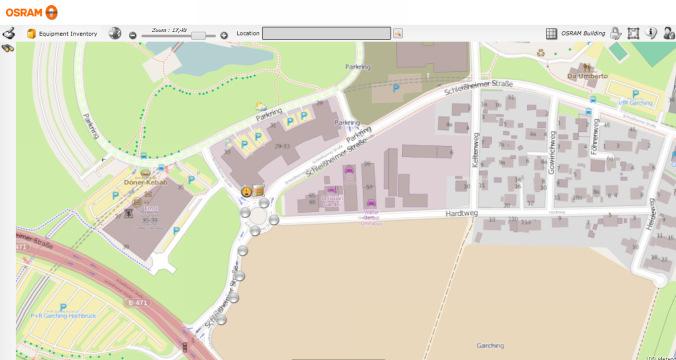Click the Da Umberto restaurant icon
This screenshot has height=360, width=676.
[587, 67]
